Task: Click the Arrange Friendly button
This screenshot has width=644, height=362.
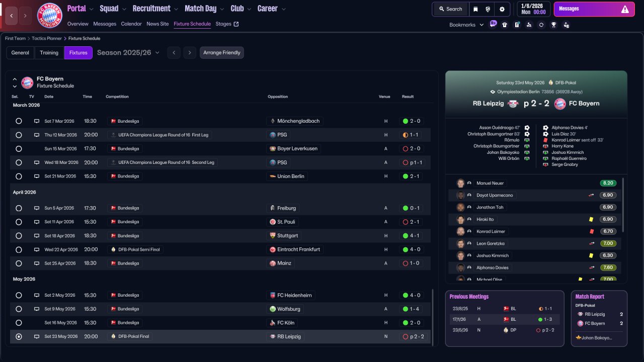Action: point(222,53)
